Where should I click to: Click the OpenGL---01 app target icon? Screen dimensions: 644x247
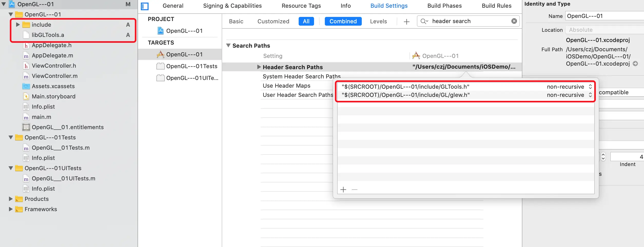point(161,54)
